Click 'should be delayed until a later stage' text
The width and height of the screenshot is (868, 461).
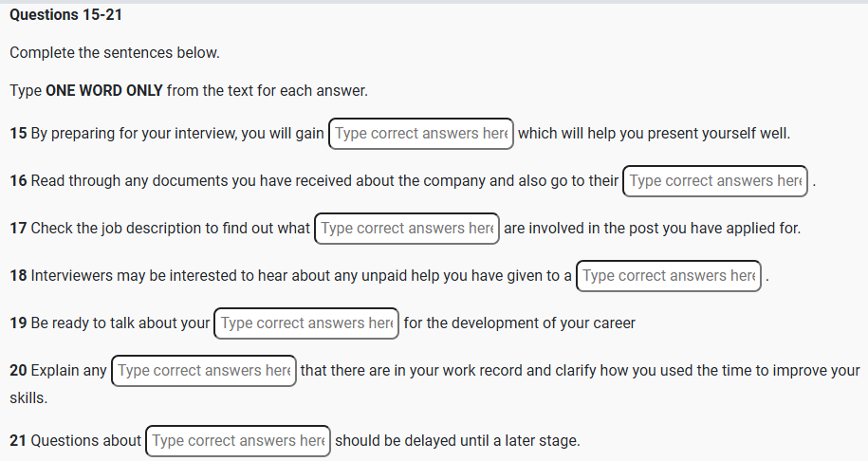point(457,441)
